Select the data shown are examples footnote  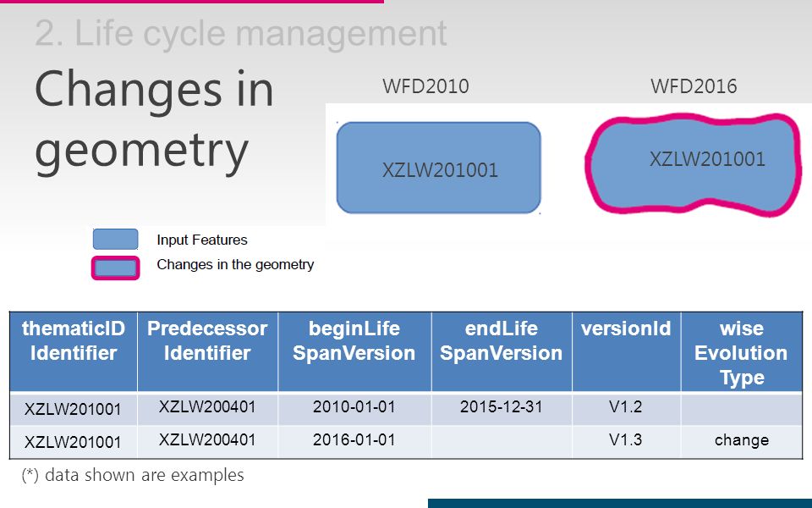[133, 475]
